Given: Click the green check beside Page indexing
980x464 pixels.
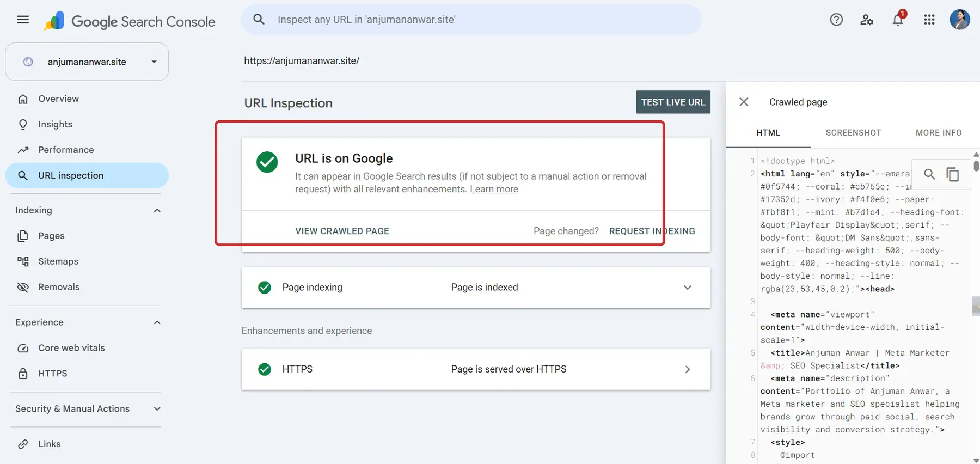Looking at the screenshot, I should point(265,288).
